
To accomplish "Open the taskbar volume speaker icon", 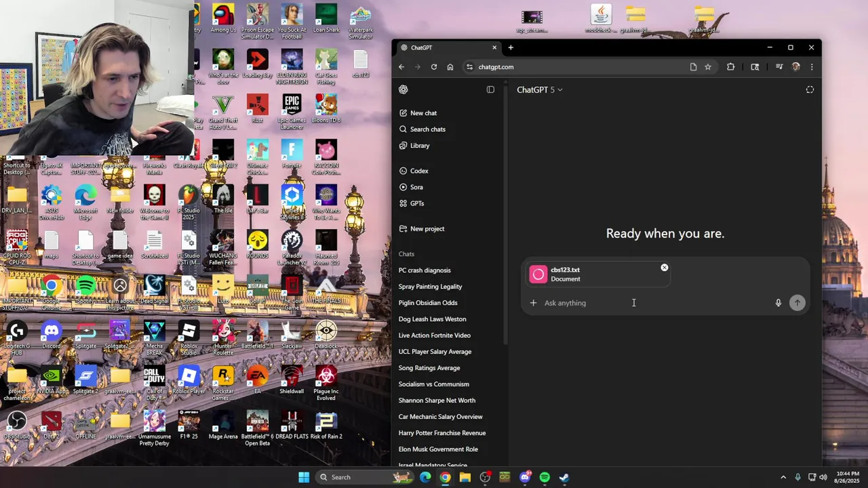I will pyautogui.click(x=823, y=477).
